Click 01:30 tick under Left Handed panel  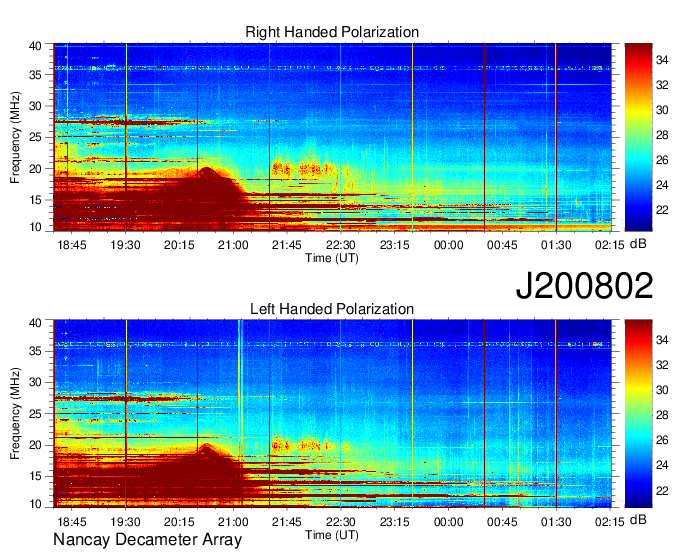click(556, 522)
